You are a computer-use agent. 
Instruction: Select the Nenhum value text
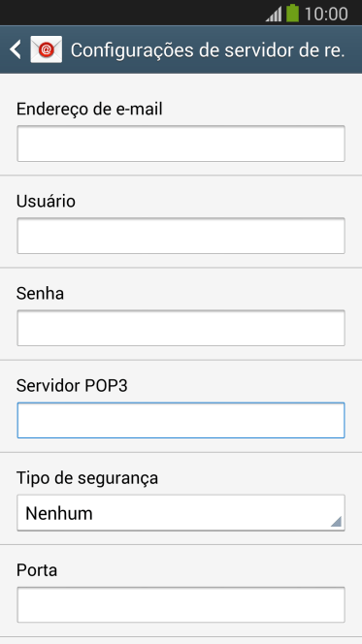(59, 513)
